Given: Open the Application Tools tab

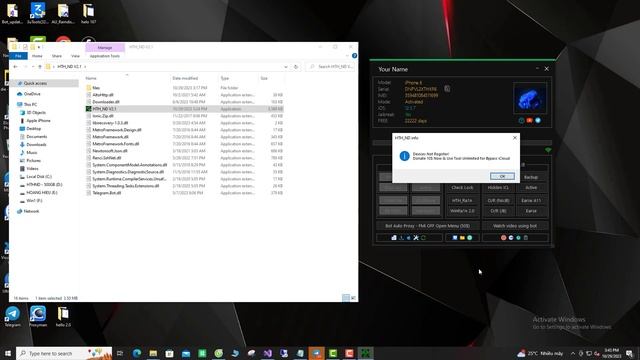Looking at the screenshot, I should pos(105,56).
